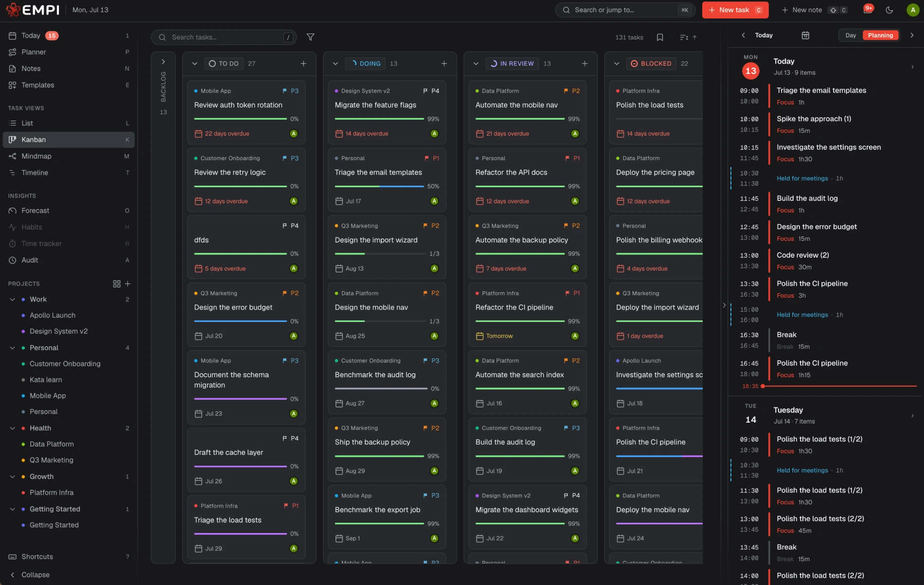The image size is (924, 585).
Task: Collapse the Personal project group
Action: coord(13,348)
